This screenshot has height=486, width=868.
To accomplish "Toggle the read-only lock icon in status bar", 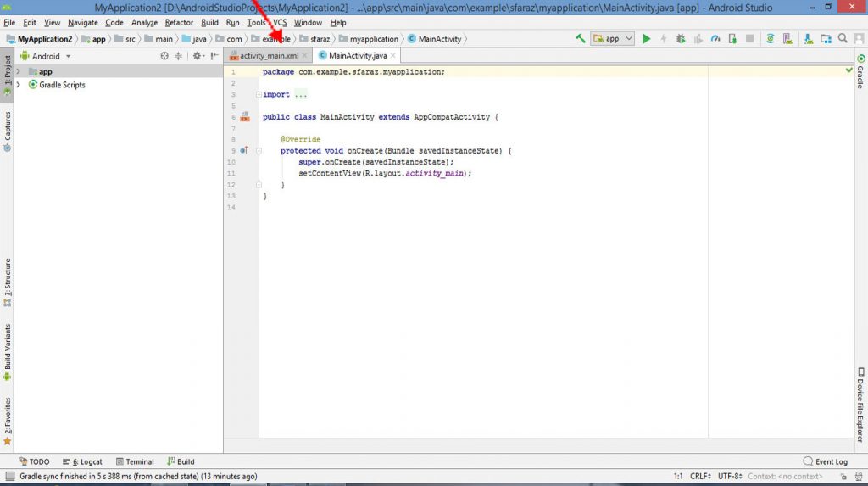I will 843,477.
